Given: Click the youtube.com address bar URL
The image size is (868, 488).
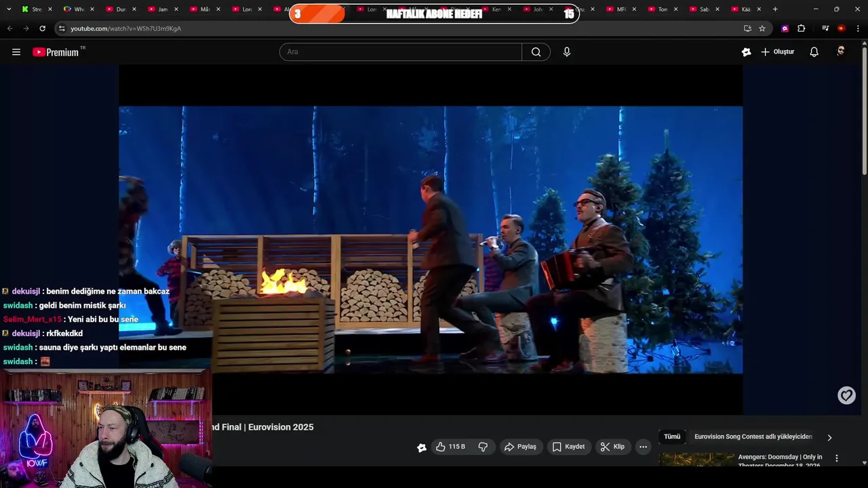Looking at the screenshot, I should coord(125,28).
